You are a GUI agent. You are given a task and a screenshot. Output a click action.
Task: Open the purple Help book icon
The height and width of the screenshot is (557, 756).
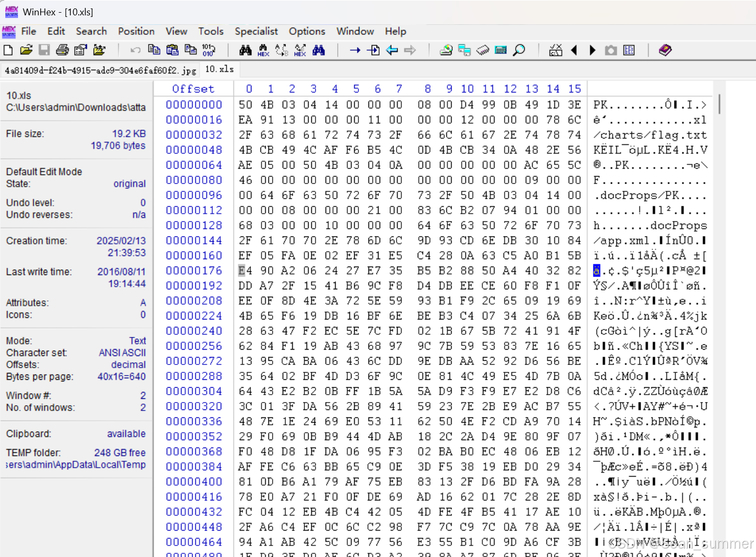pyautogui.click(x=665, y=50)
